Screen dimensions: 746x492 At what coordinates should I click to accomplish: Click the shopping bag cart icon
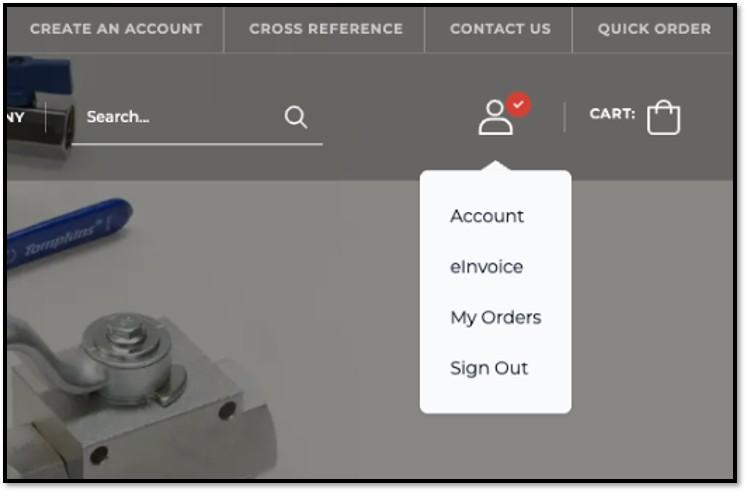pos(664,117)
